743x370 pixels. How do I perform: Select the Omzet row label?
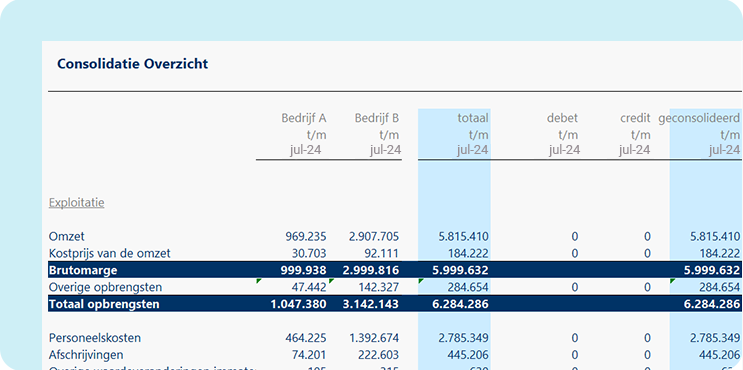(x=67, y=236)
